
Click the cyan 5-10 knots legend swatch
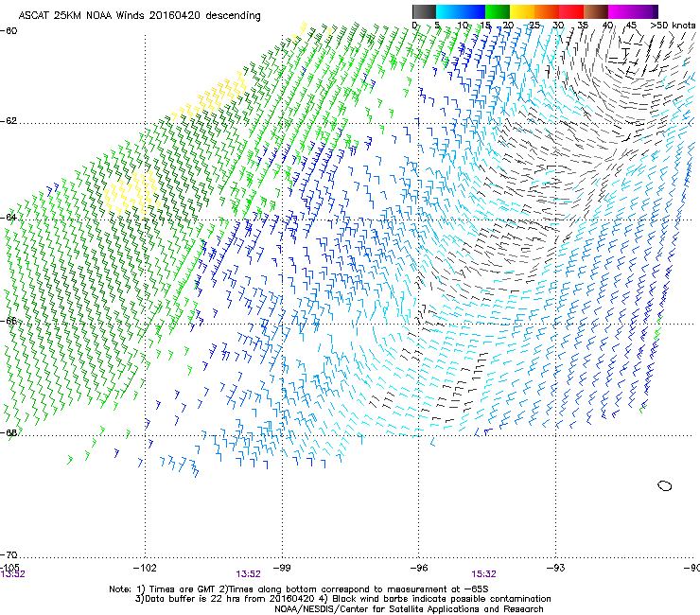[448, 11]
